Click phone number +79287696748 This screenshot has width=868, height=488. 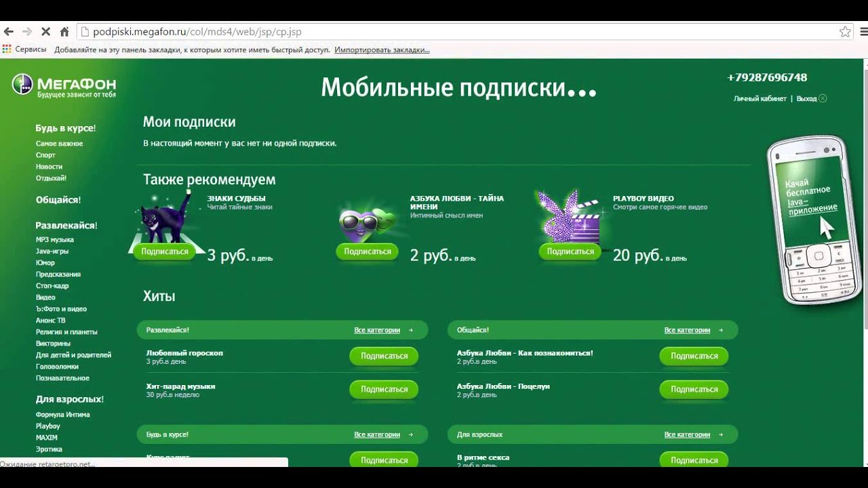tap(767, 77)
